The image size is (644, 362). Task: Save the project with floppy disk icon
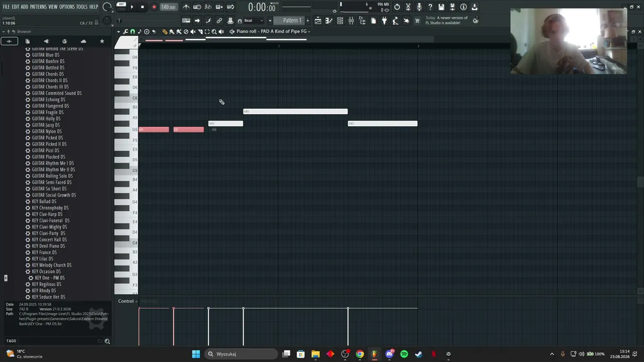[x=441, y=7]
